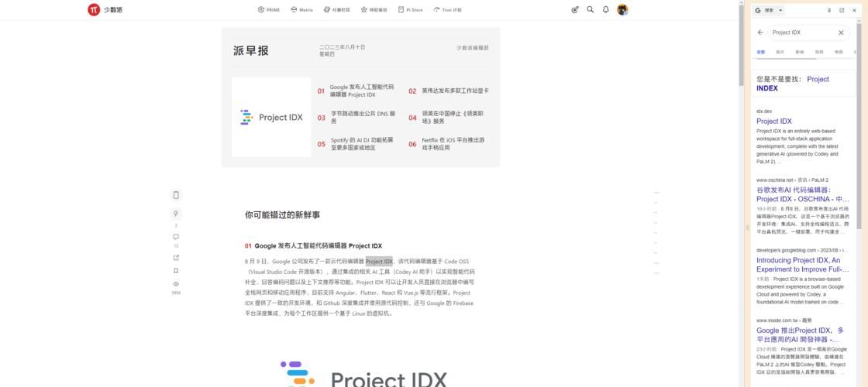Click the red π site logo
Image resolution: width=868 pixels, height=387 pixels.
(x=94, y=9)
